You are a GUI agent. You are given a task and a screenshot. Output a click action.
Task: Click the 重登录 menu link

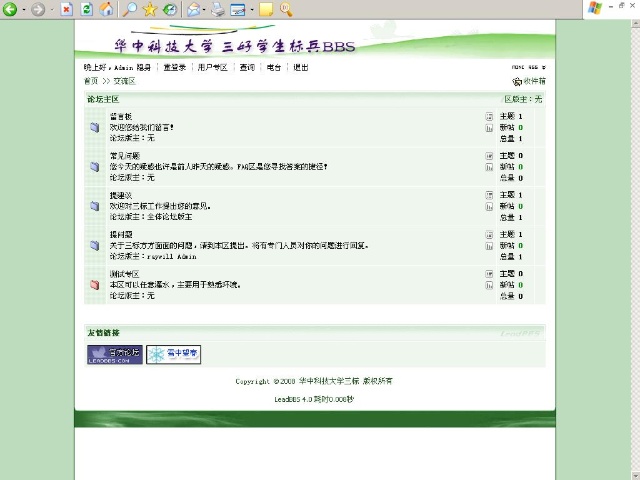click(175, 67)
